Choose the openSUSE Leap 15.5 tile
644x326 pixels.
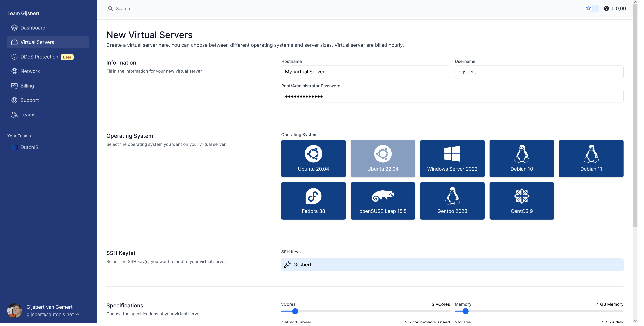click(x=387, y=203)
